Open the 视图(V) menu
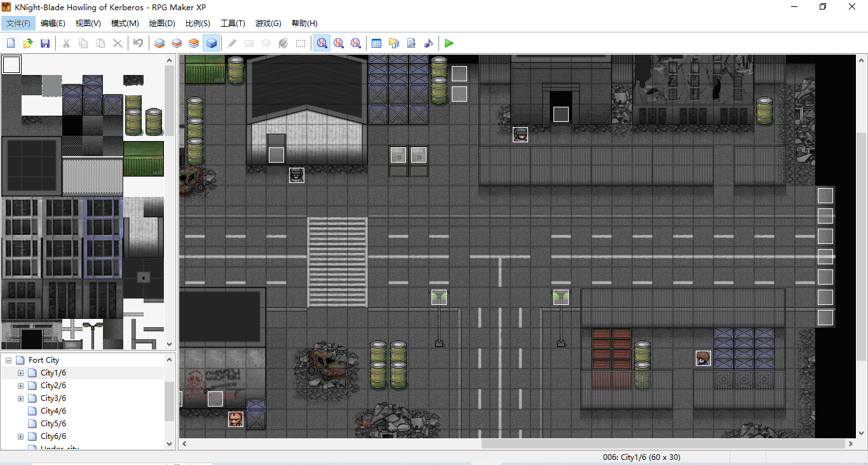The width and height of the screenshot is (868, 465). (88, 24)
